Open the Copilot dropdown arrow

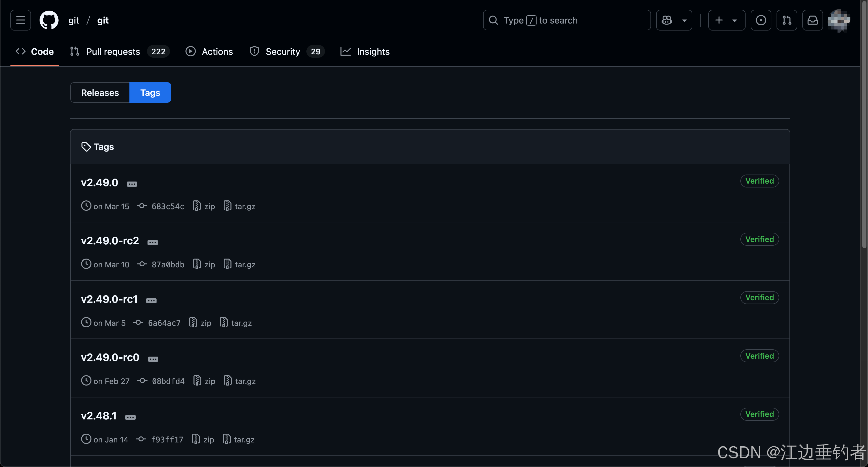684,20
